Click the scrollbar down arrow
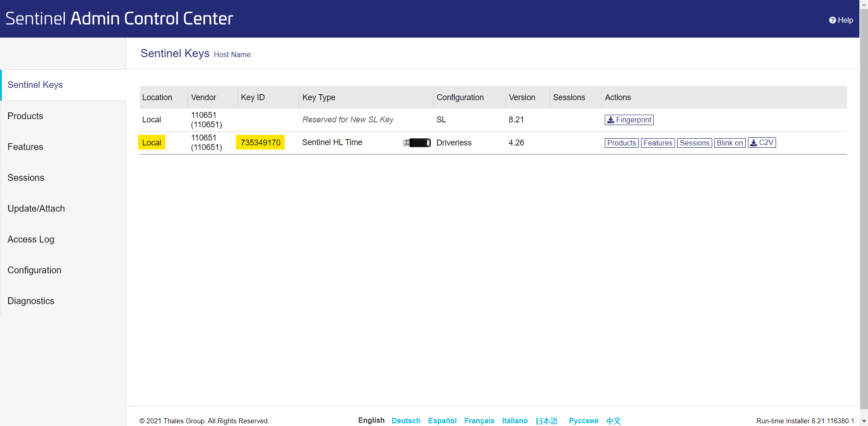868x426 pixels. pyautogui.click(x=863, y=421)
